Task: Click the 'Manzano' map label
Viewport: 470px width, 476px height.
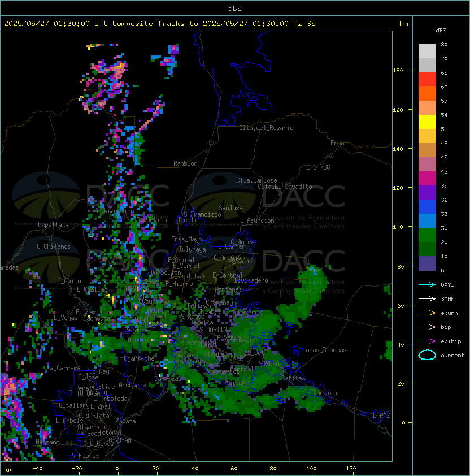Action: [x=47, y=442]
